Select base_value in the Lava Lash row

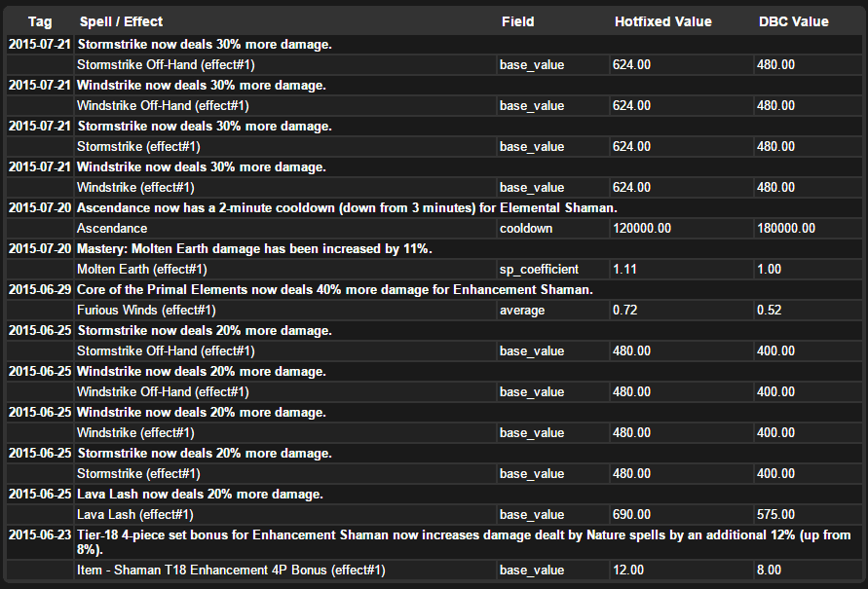(532, 515)
